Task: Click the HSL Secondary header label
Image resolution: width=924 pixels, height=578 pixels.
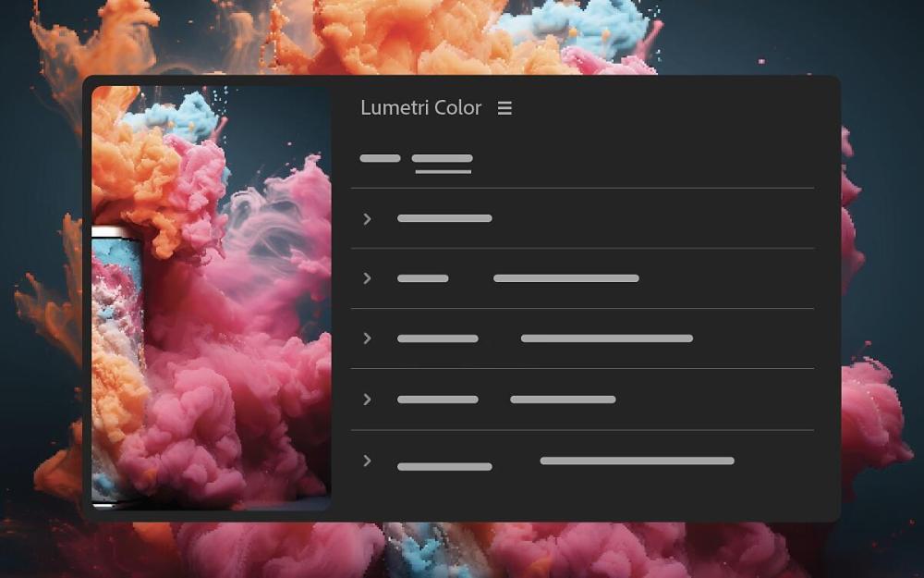Action: pos(444,461)
